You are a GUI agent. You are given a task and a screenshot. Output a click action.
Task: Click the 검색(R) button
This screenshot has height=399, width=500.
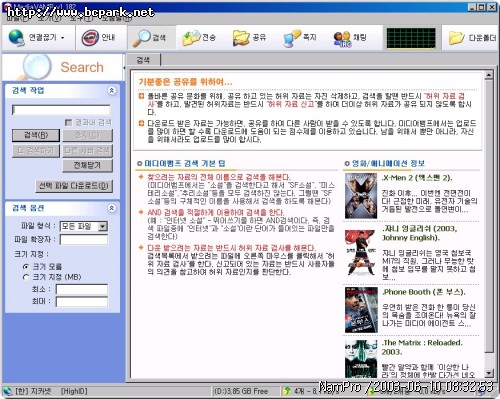point(36,135)
